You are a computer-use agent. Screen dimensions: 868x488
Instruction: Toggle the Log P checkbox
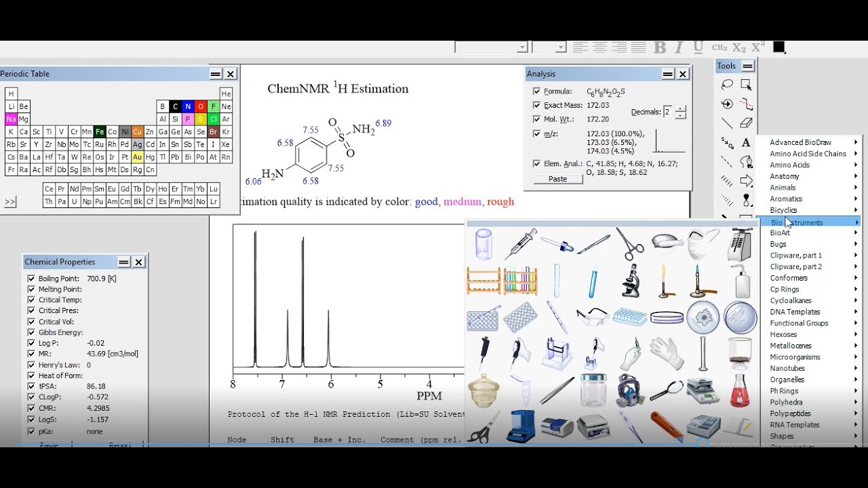(x=31, y=343)
